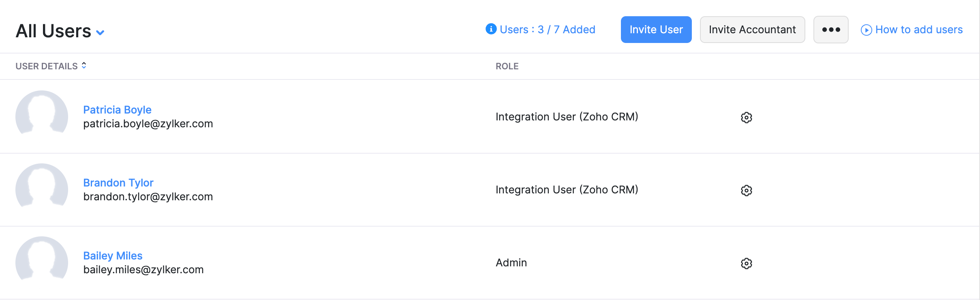Click the Invite User button
Screen dimensions: 980x300
click(x=656, y=30)
